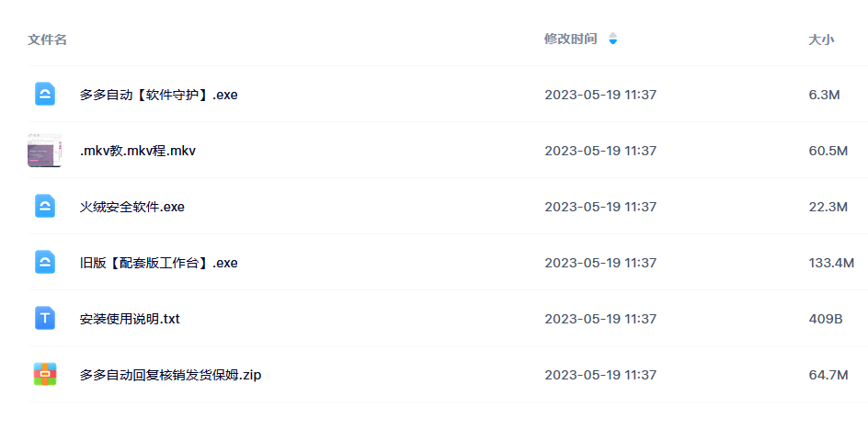This screenshot has height=441, width=868.
Task: Click the 60.5M size of the mkv file
Action: pos(828,151)
